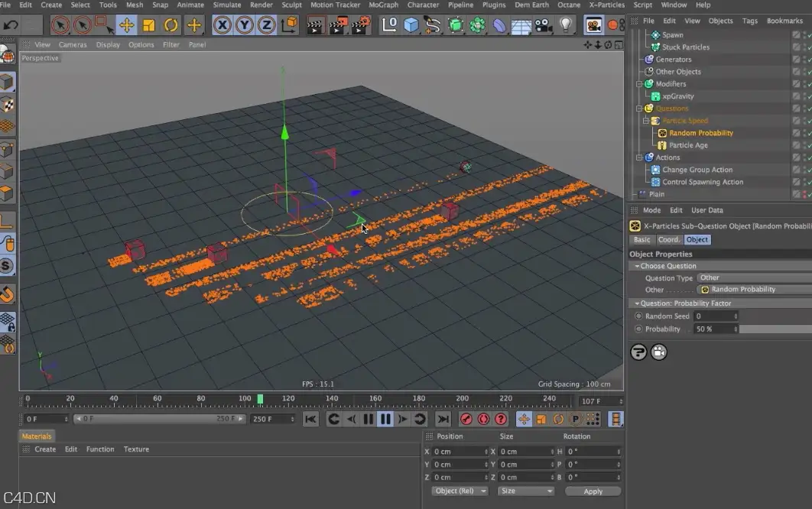Click the Random Seed animation dot
Screen dimensions: 812x509
[x=638, y=316]
